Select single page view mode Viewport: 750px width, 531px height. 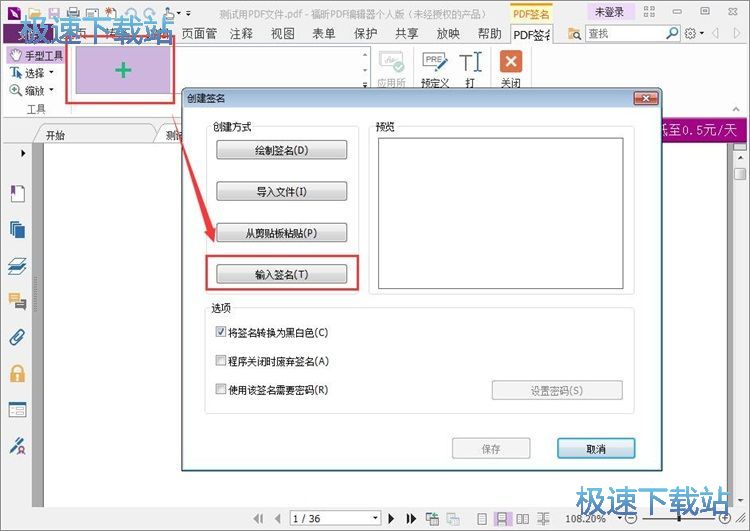482,519
